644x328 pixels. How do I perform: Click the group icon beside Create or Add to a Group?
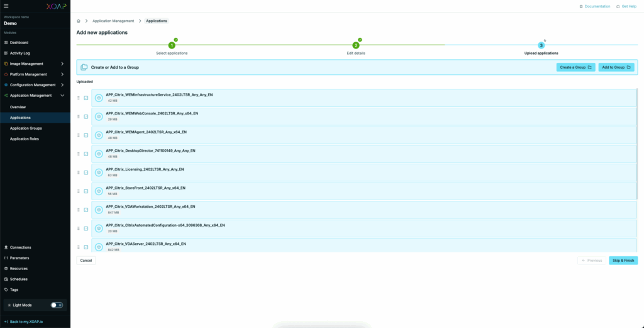[84, 67]
